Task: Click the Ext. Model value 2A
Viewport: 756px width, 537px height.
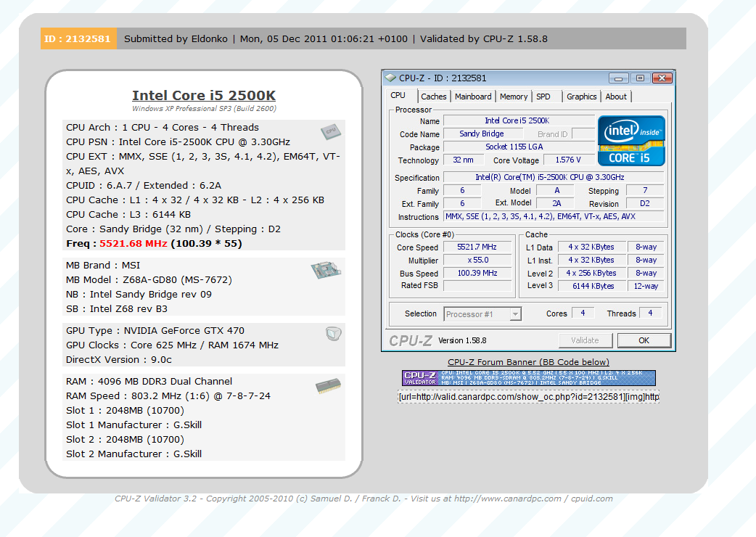Action: (x=556, y=203)
